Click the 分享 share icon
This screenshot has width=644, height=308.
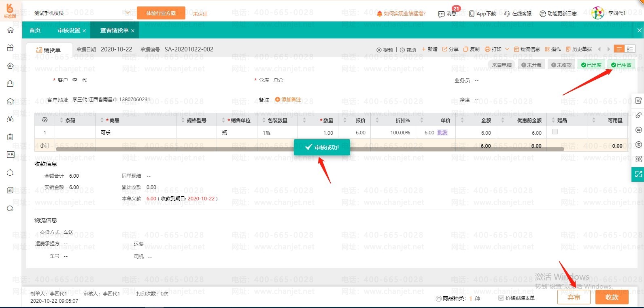450,49
